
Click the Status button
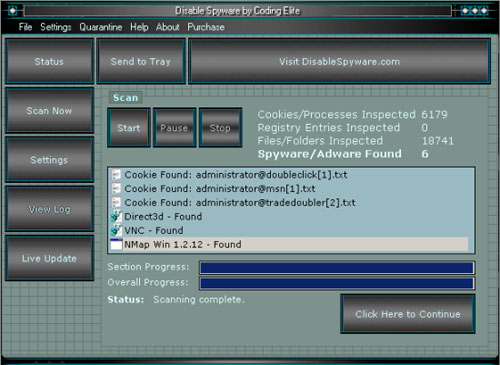[49, 61]
